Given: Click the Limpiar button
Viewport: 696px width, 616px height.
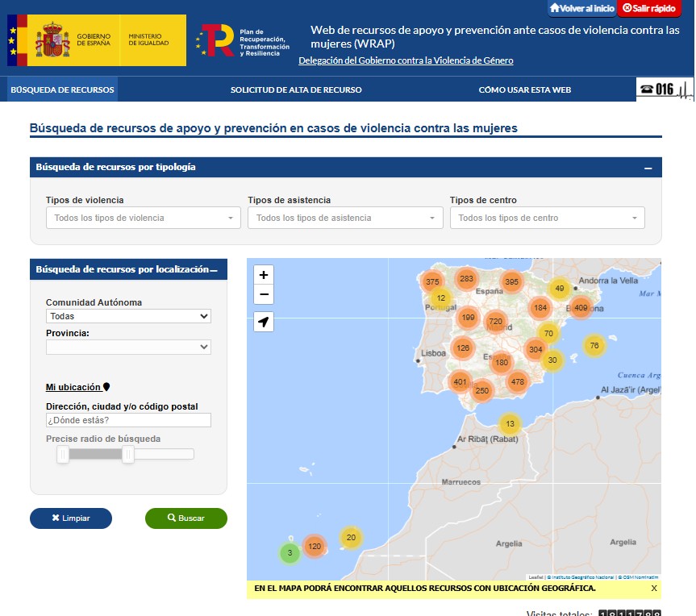Looking at the screenshot, I should (71, 518).
